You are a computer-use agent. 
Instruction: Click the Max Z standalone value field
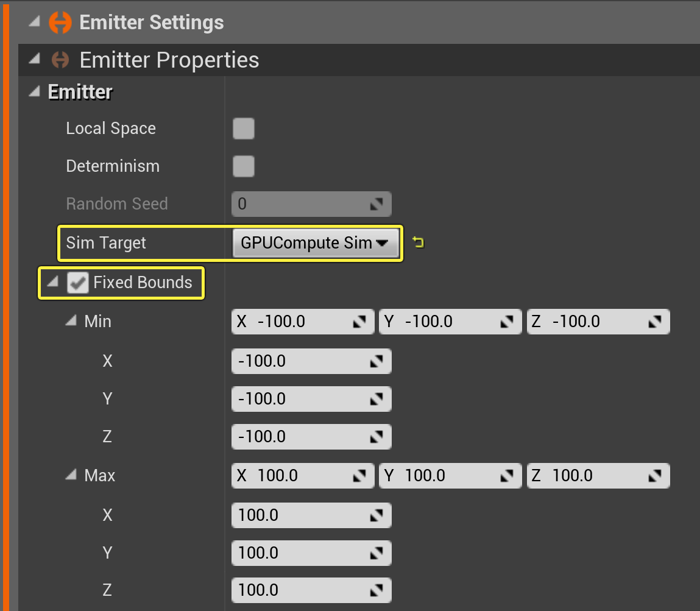tap(311, 590)
